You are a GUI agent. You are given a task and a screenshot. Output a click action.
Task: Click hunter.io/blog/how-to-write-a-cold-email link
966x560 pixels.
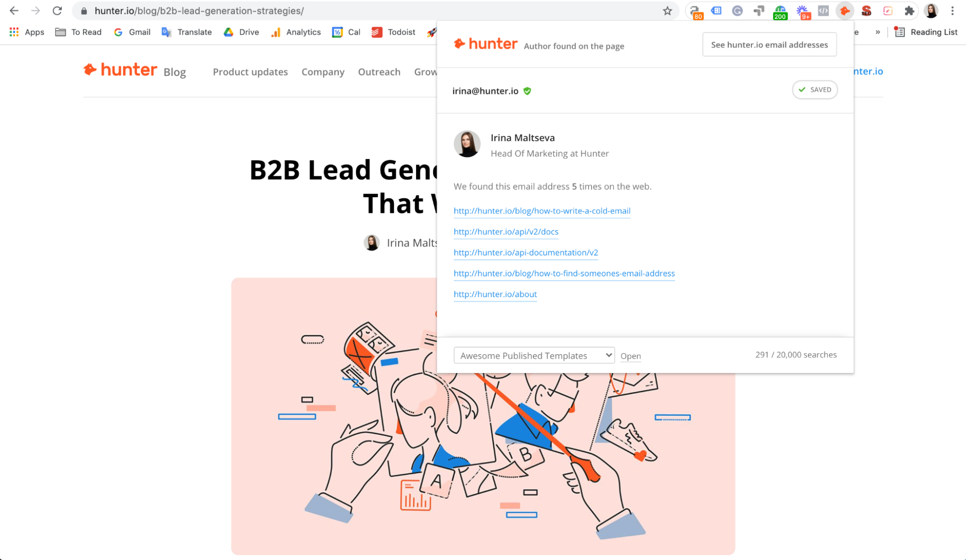pyautogui.click(x=542, y=210)
